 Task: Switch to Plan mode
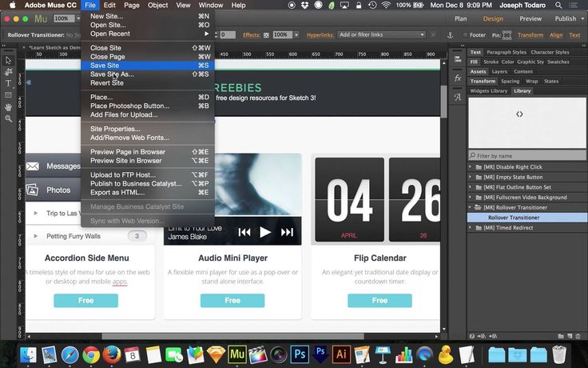(x=460, y=18)
